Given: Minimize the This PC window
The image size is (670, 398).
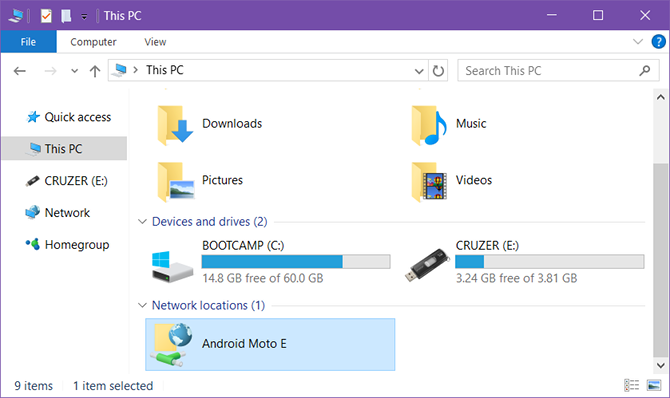Looking at the screenshot, I should pyautogui.click(x=552, y=15).
